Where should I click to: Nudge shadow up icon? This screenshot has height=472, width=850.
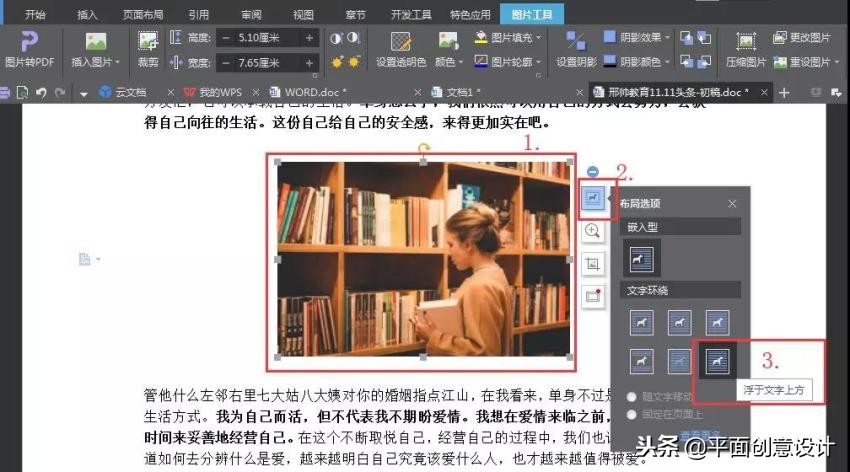pos(686,37)
